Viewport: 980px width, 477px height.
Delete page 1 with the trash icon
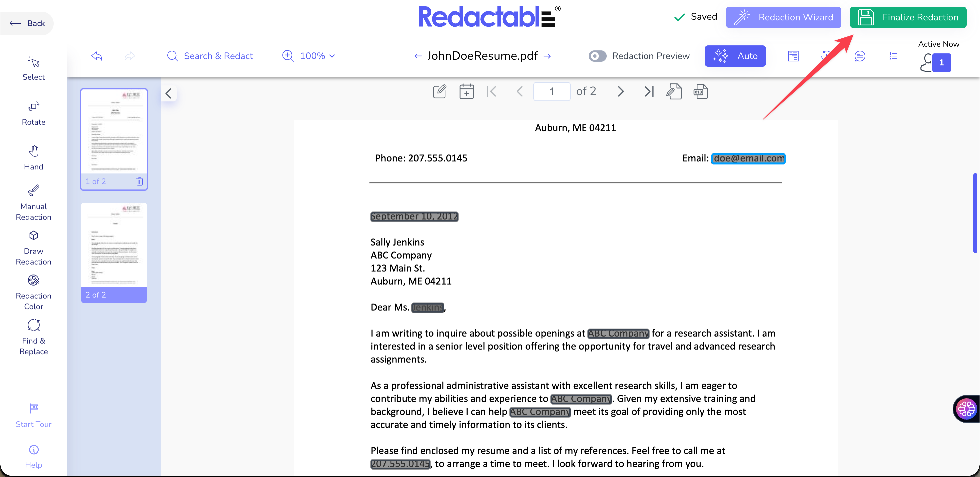click(x=140, y=181)
